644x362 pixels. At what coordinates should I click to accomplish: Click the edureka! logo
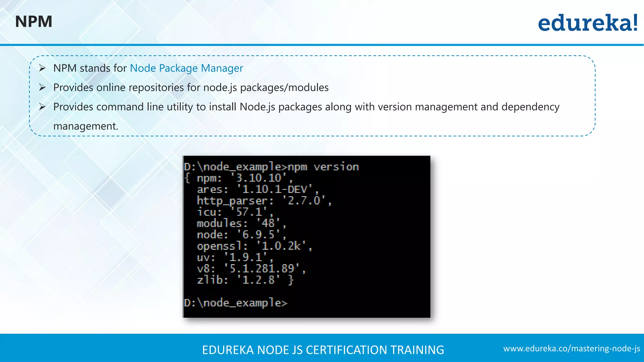tap(588, 23)
